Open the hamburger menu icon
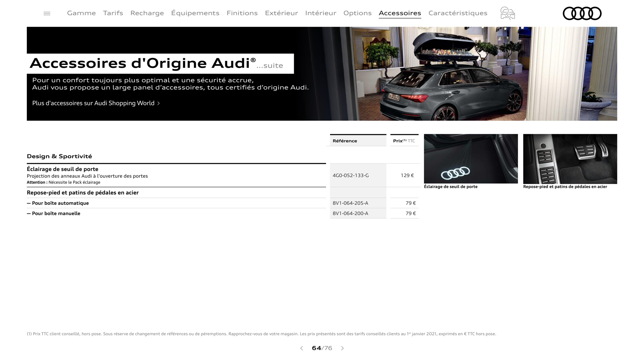The height and width of the screenshot is (362, 644). (x=47, y=13)
